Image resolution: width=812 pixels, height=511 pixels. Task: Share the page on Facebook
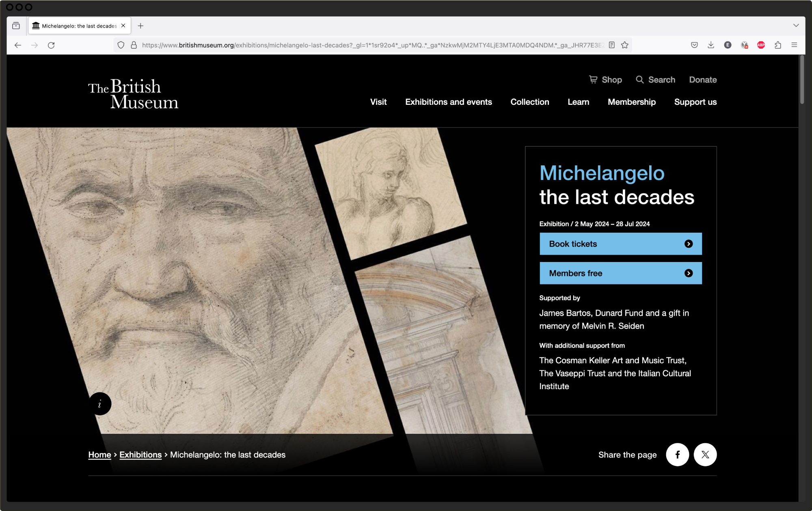[677, 455]
